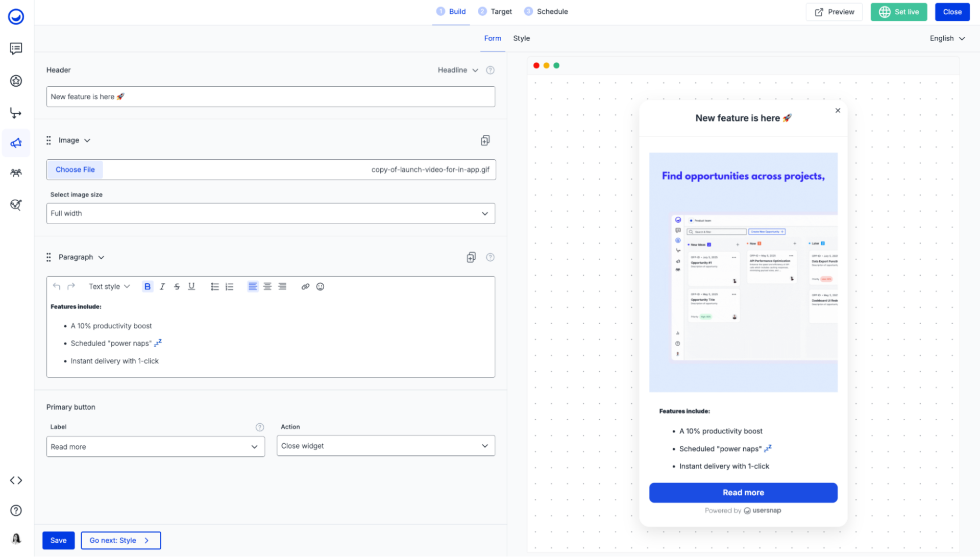The image size is (980, 557).
Task: Insert a numbered list
Action: [230, 286]
